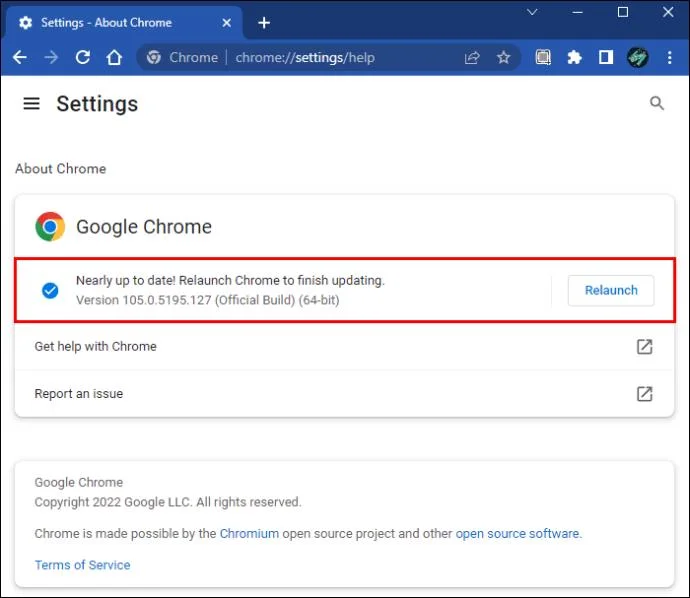Open the Settings hamburger main menu

tap(32, 104)
